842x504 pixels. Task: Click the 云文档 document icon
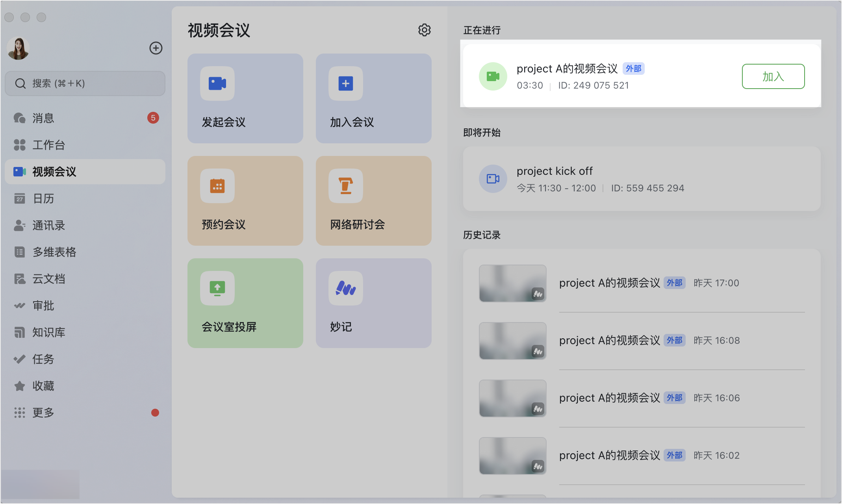point(19,279)
